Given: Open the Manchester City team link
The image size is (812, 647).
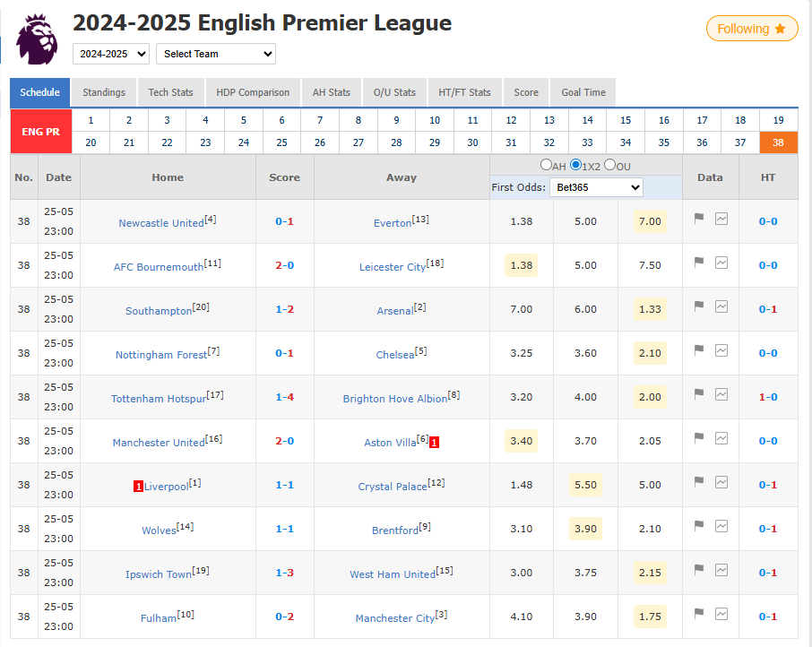Looking at the screenshot, I should 394,618.
